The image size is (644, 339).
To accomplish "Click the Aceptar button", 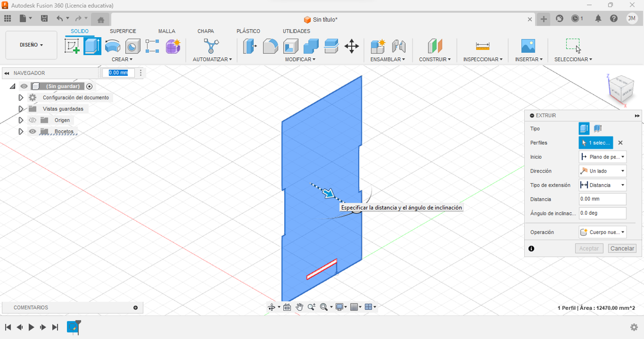I will tap(589, 248).
